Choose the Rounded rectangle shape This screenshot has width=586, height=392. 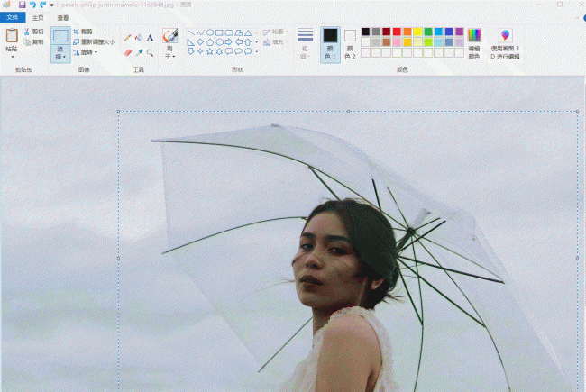pyautogui.click(x=229, y=32)
